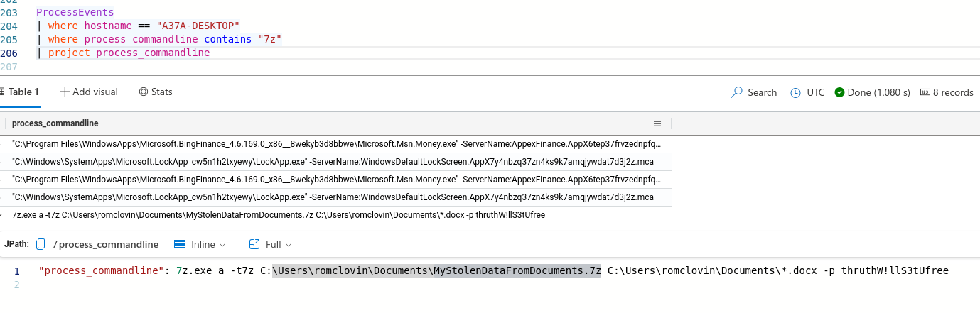The image size is (980, 313).
Task: Click the Stats icon
Action: [x=144, y=92]
